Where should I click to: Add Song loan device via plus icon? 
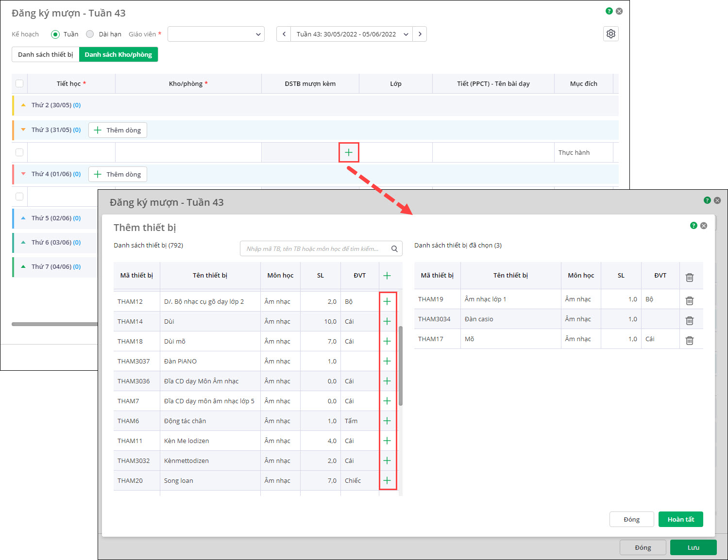point(387,480)
